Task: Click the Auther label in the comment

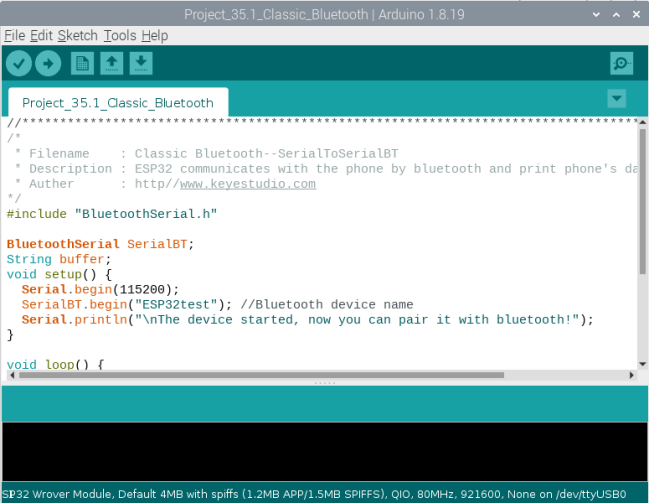Action: (x=51, y=184)
